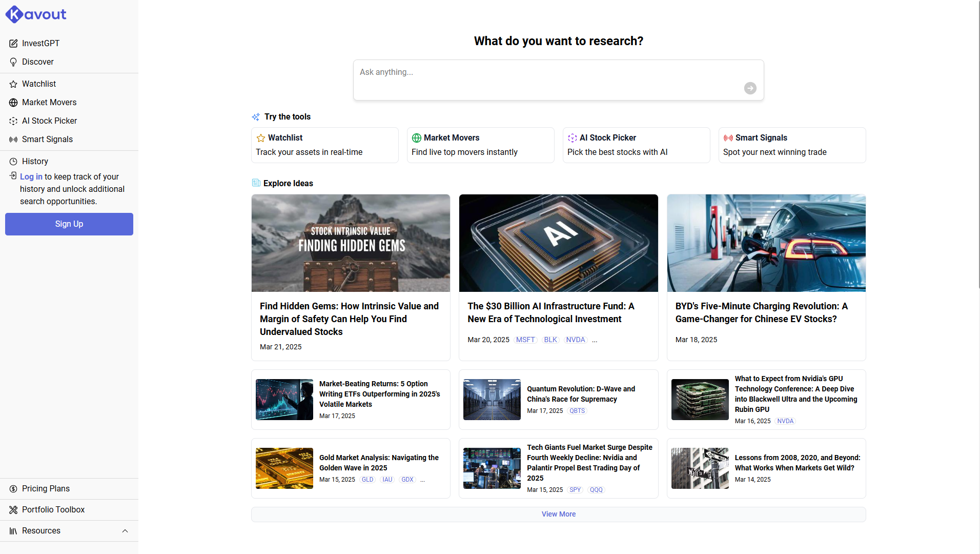Open History in the sidebar
The height and width of the screenshot is (554, 980).
point(35,162)
